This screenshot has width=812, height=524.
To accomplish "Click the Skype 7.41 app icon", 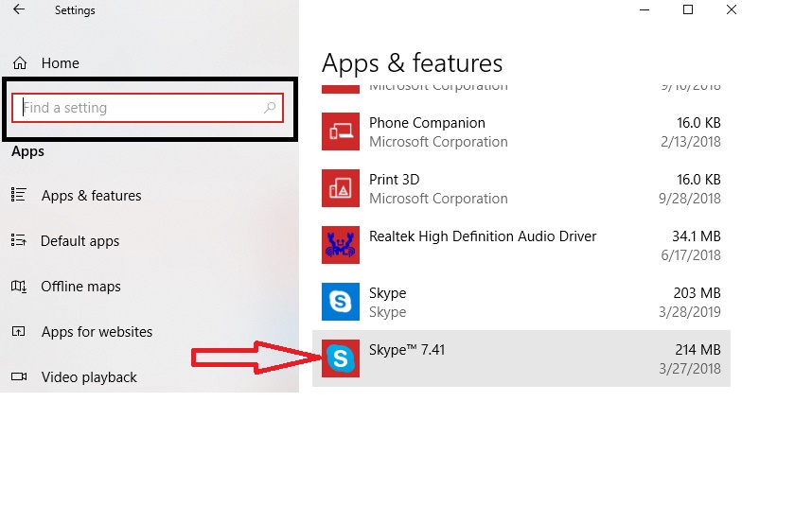I will pyautogui.click(x=340, y=358).
